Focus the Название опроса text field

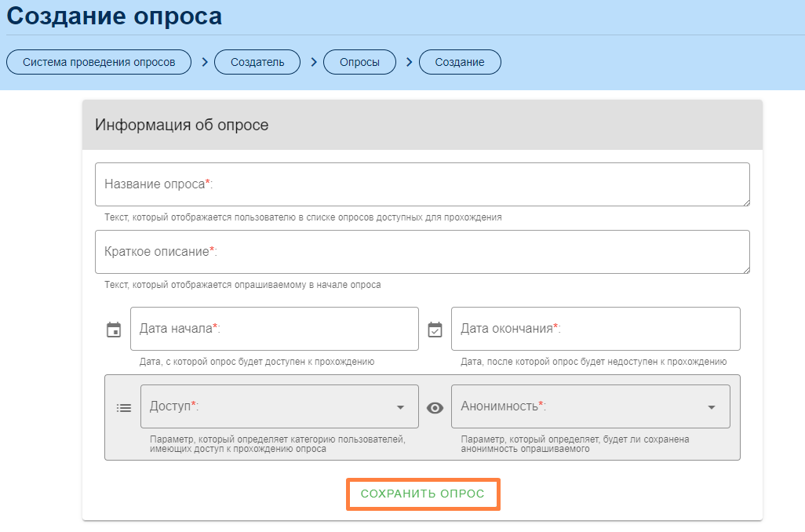click(x=422, y=184)
